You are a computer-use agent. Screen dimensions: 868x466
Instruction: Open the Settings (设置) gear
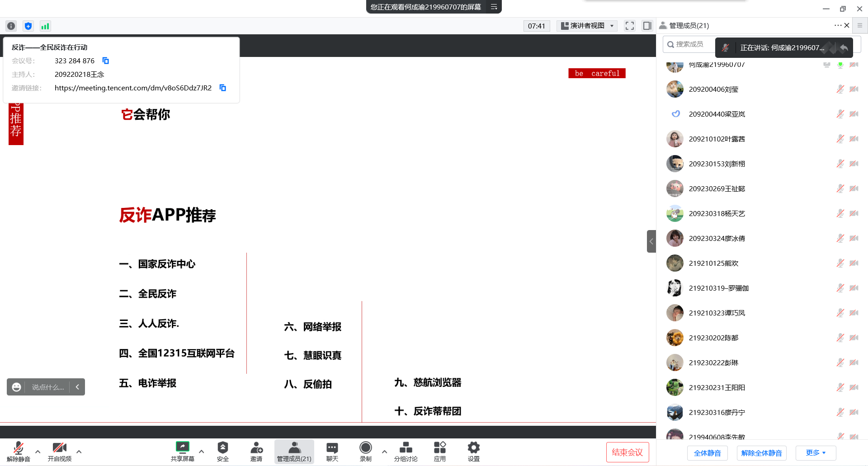point(473,448)
